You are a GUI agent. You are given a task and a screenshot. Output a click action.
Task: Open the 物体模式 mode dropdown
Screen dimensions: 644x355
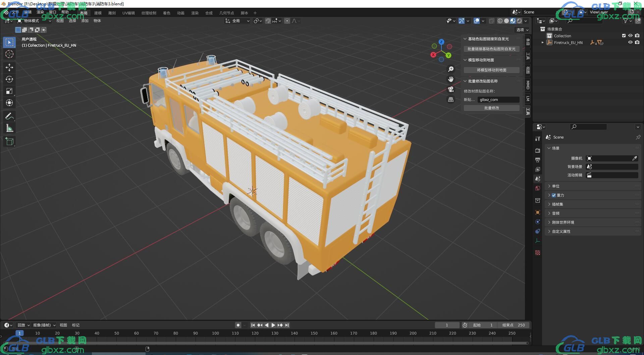tap(34, 21)
